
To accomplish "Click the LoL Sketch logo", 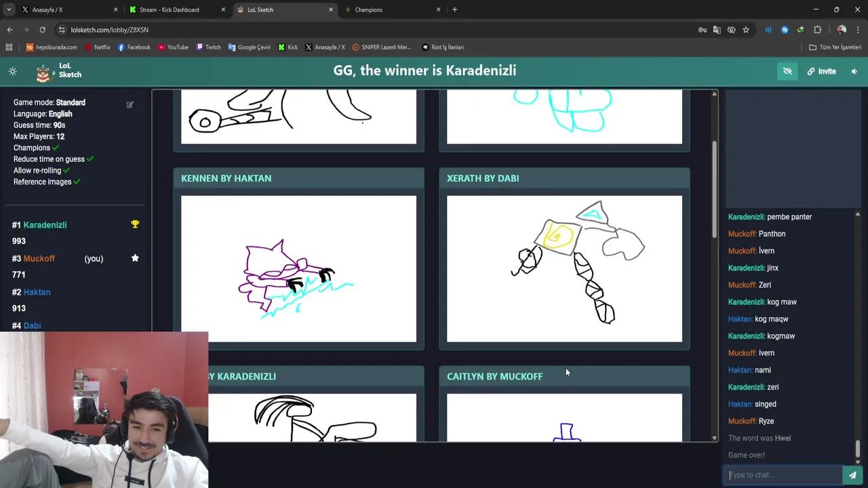I will [59, 70].
